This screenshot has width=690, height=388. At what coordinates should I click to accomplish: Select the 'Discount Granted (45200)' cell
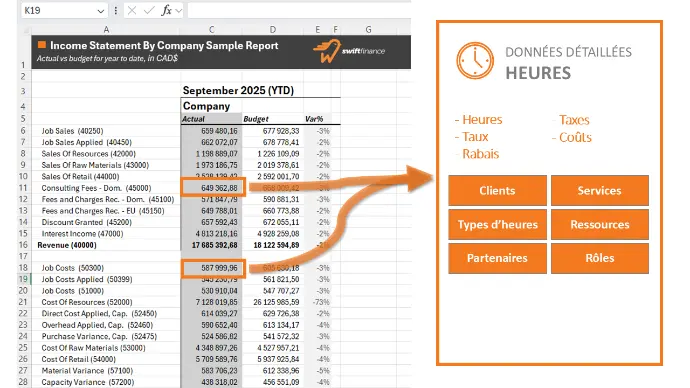(x=87, y=222)
